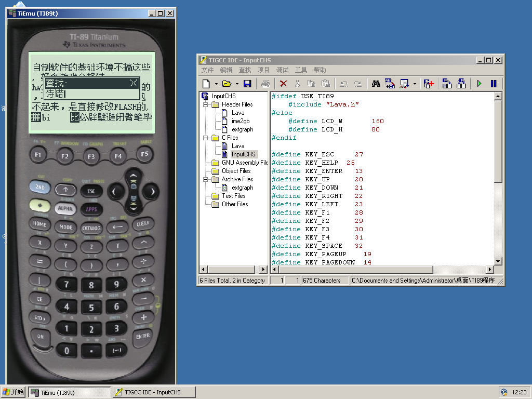
Task: Click the calculator ENTER key
Action: coord(143,336)
